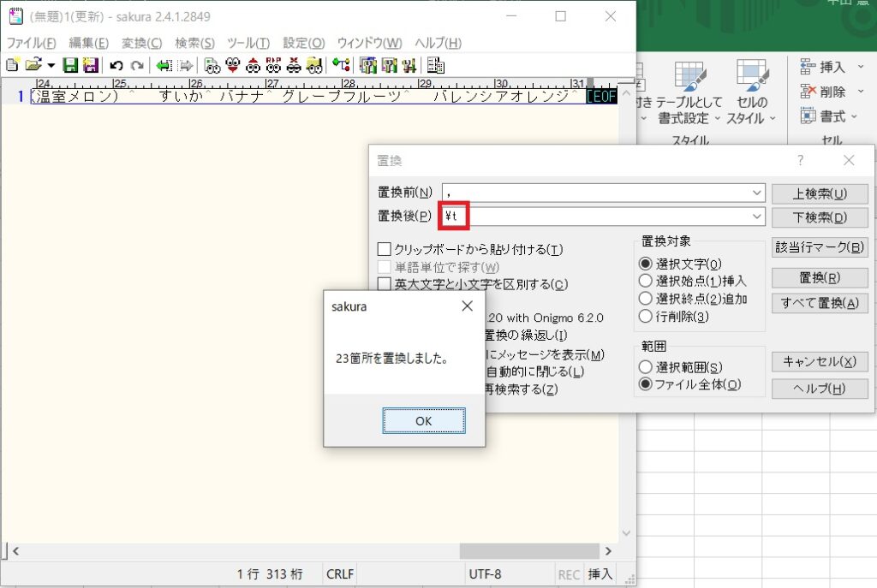Expand the recent files arrow beside Open

tap(51, 65)
